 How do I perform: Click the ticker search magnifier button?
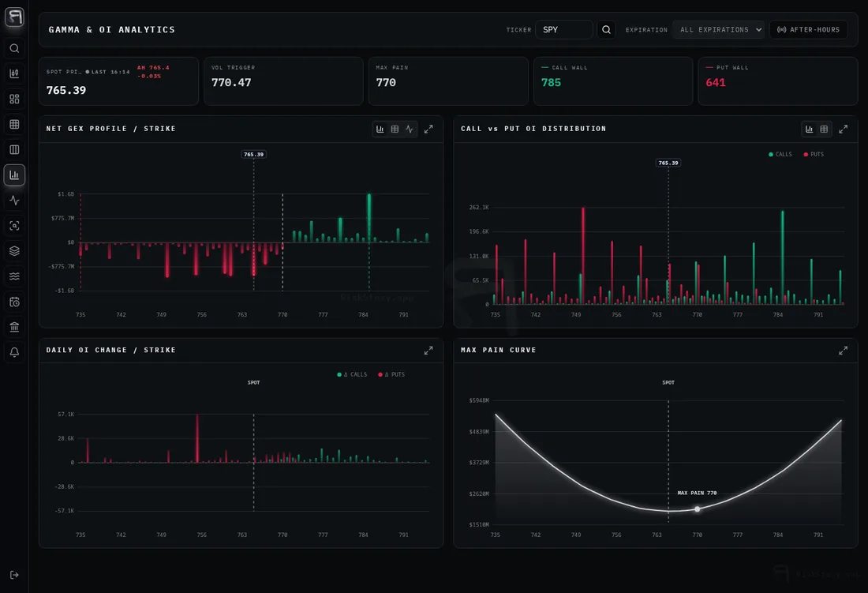tap(606, 30)
